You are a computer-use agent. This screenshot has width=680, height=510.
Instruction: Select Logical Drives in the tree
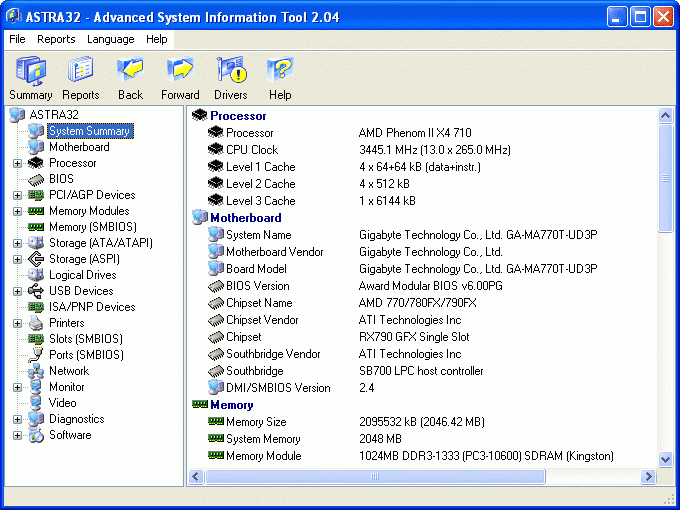point(82,275)
